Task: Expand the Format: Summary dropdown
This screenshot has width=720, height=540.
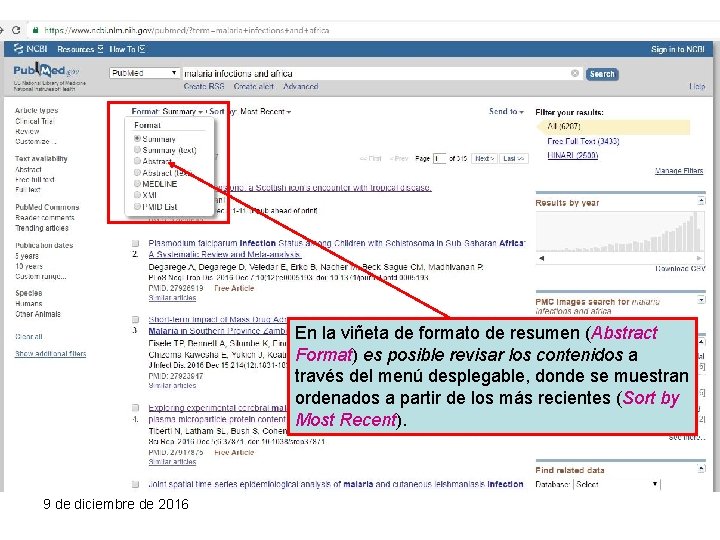Action: 167,112
